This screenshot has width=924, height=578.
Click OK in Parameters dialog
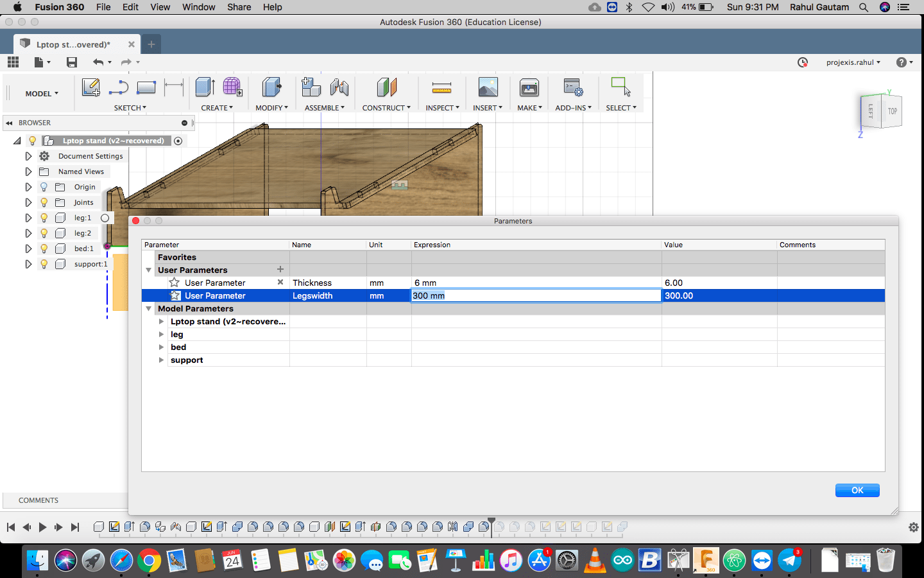tap(857, 490)
